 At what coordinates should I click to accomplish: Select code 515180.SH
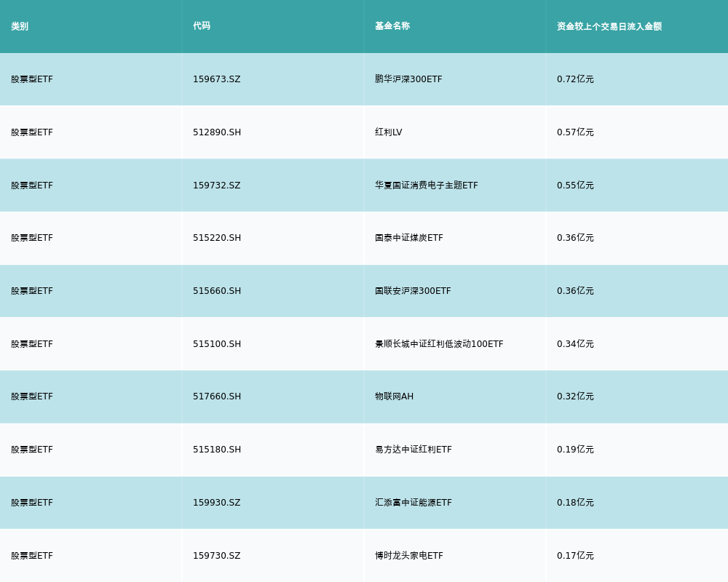click(217, 450)
